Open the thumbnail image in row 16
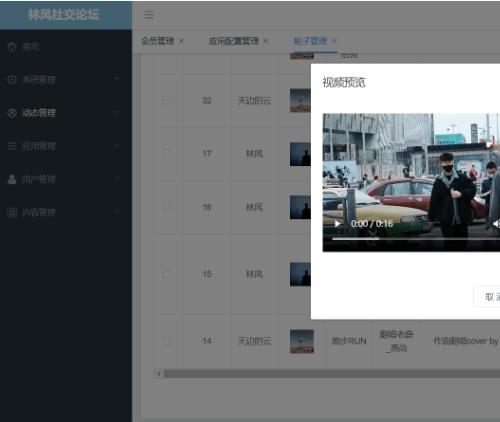 300,207
